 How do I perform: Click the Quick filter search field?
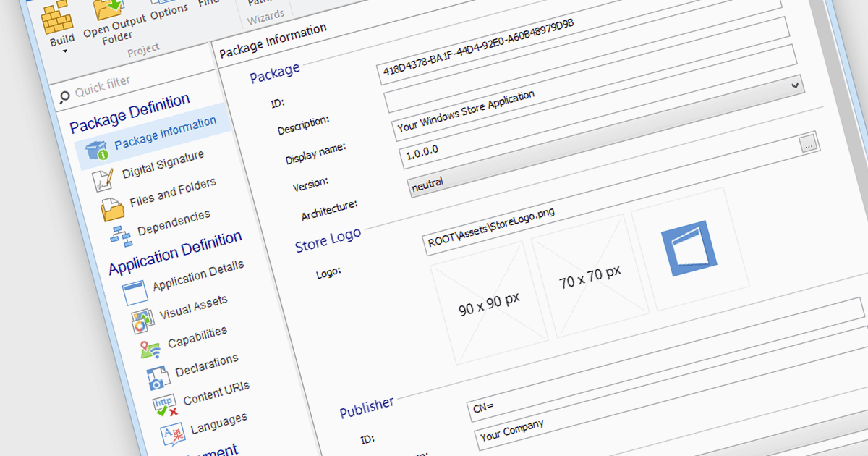137,84
